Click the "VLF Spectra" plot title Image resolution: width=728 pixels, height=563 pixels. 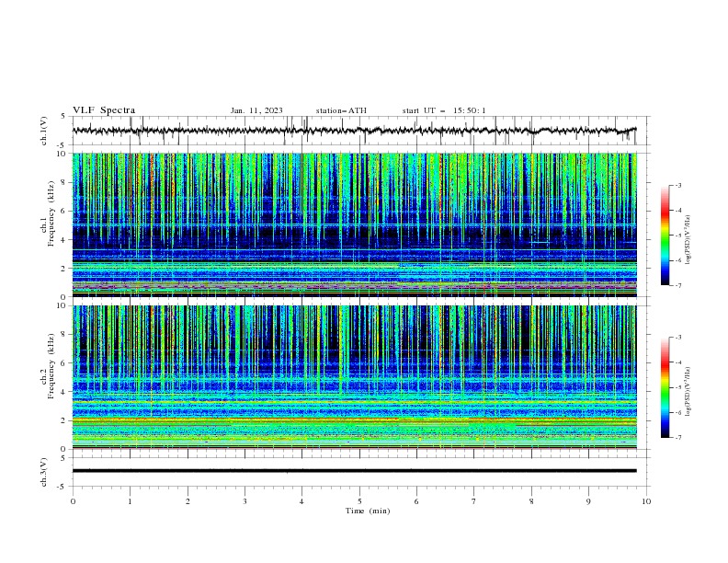(x=104, y=110)
